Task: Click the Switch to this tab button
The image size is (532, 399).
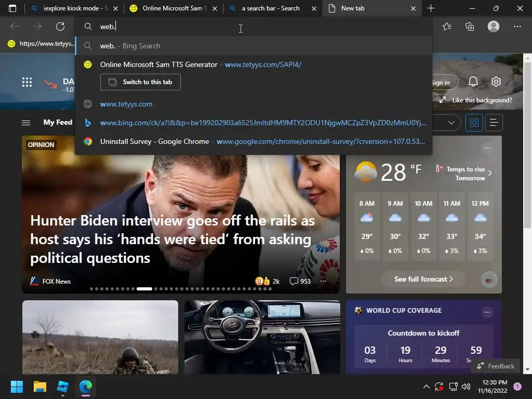Action: pyautogui.click(x=140, y=82)
